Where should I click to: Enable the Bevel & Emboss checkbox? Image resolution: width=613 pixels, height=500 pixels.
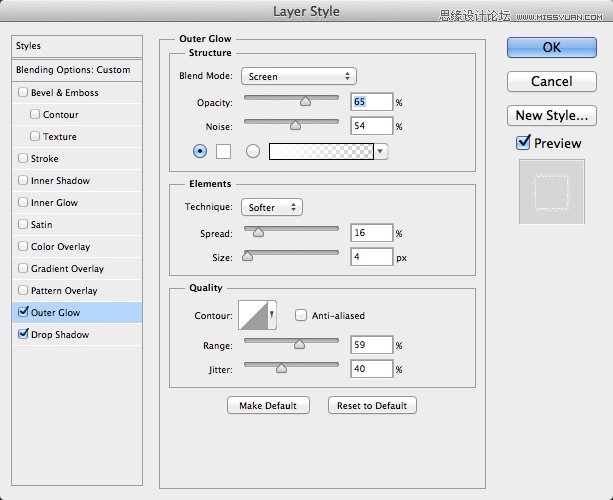point(23,93)
